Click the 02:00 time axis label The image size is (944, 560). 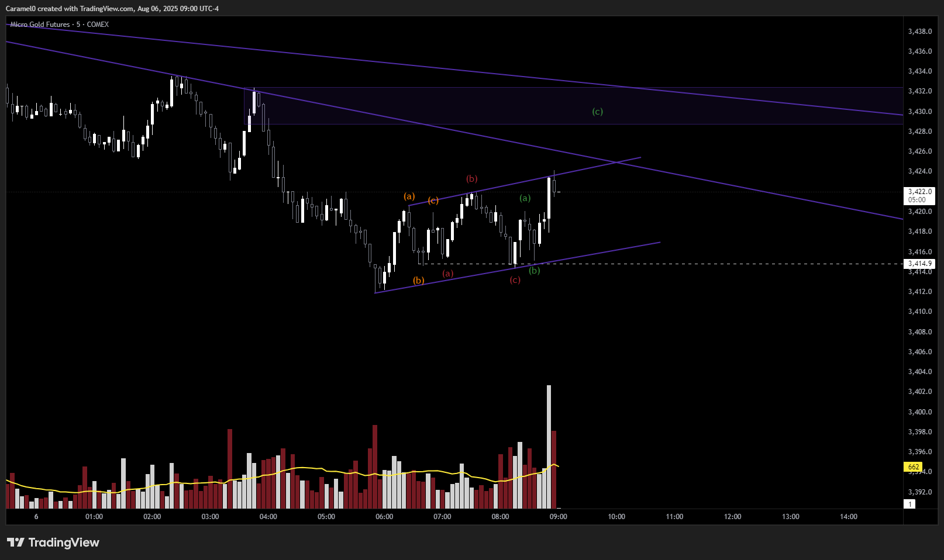pos(152,517)
